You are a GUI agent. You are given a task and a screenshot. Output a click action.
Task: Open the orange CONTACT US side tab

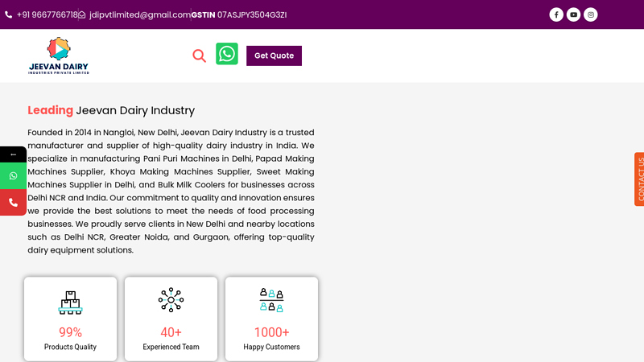click(639, 179)
